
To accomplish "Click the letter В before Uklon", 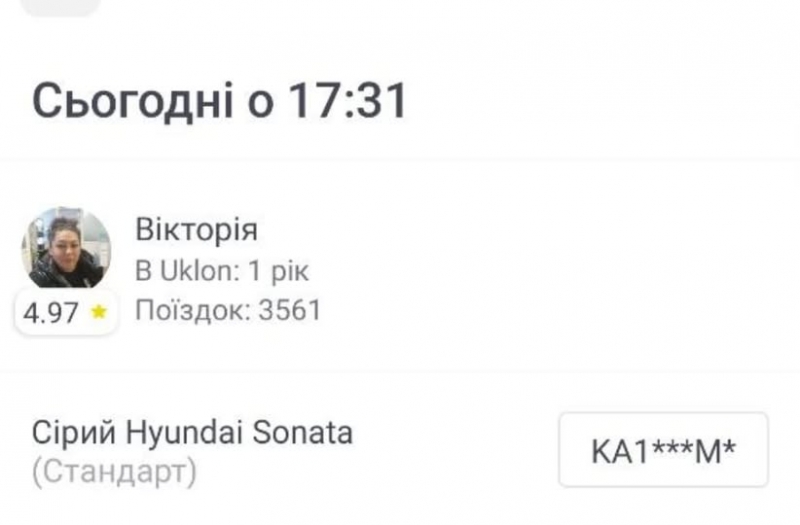I will [x=144, y=271].
